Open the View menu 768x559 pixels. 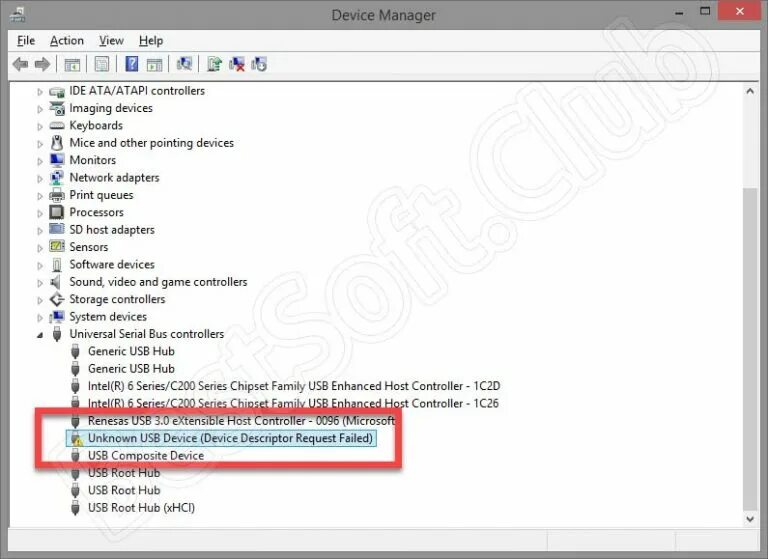coord(111,41)
